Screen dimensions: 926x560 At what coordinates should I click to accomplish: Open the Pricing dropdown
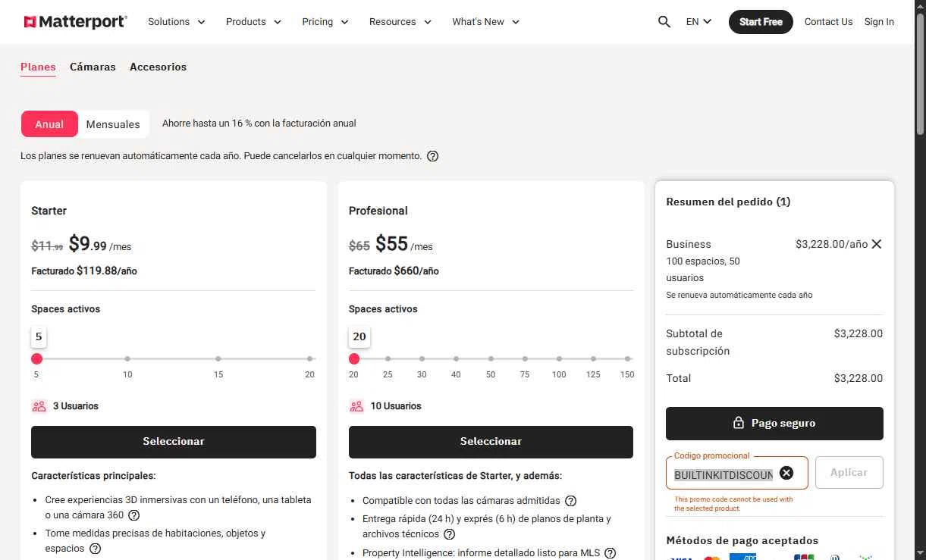coord(325,22)
